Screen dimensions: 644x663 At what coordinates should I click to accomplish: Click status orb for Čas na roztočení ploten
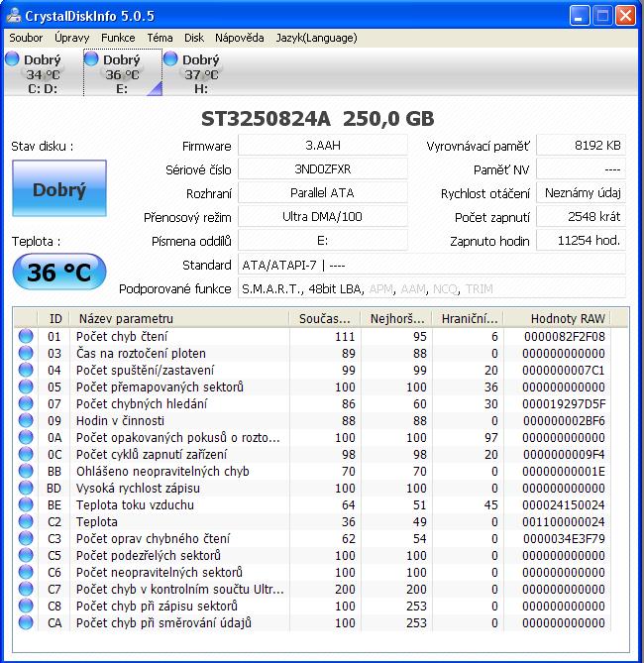(x=26, y=353)
